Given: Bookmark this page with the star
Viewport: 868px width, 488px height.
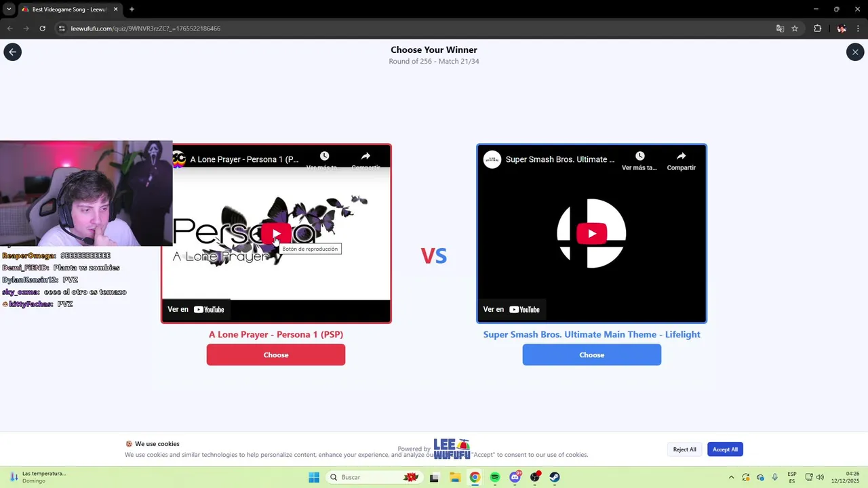Looking at the screenshot, I should click(x=795, y=28).
